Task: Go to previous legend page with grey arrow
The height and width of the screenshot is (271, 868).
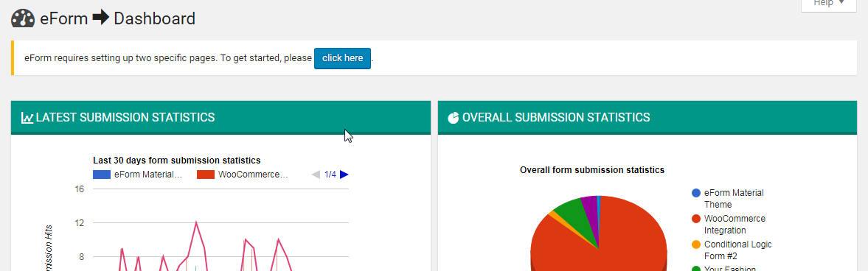Action: coord(316,175)
